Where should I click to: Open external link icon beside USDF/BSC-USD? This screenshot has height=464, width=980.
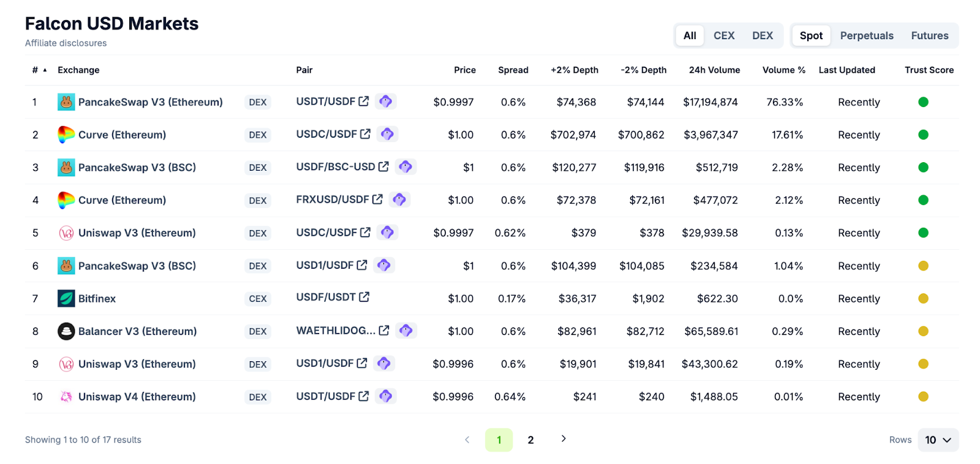[x=384, y=167]
